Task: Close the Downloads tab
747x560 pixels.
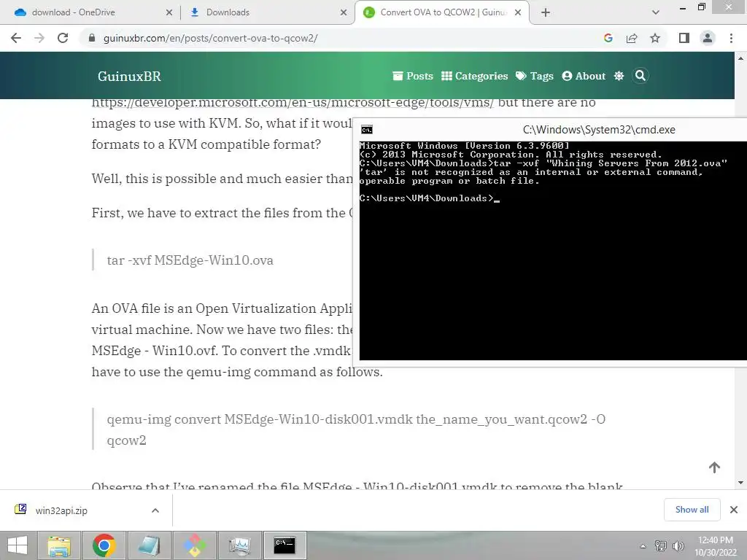Action: [x=344, y=12]
